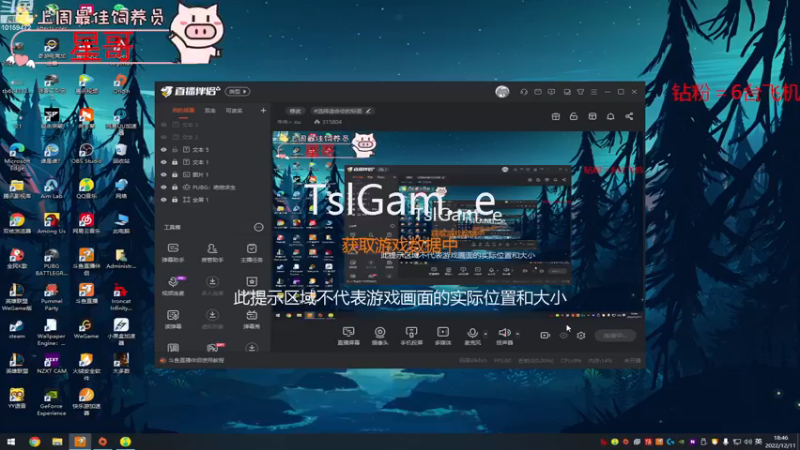The height and width of the screenshot is (450, 800).
Task: Download the 多人连麦 tool
Action: 212,286
